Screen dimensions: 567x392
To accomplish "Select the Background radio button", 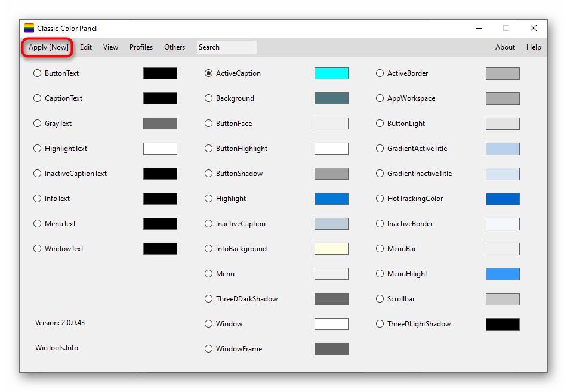I will pos(209,98).
